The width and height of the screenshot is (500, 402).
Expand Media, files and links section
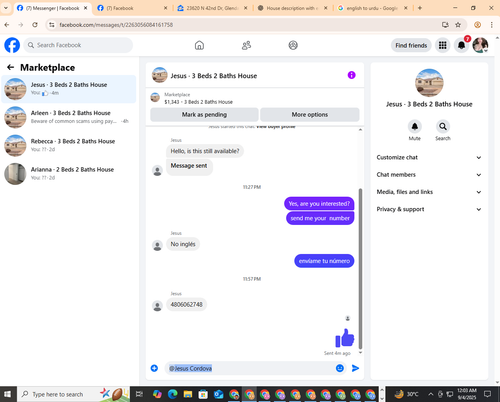pyautogui.click(x=429, y=192)
